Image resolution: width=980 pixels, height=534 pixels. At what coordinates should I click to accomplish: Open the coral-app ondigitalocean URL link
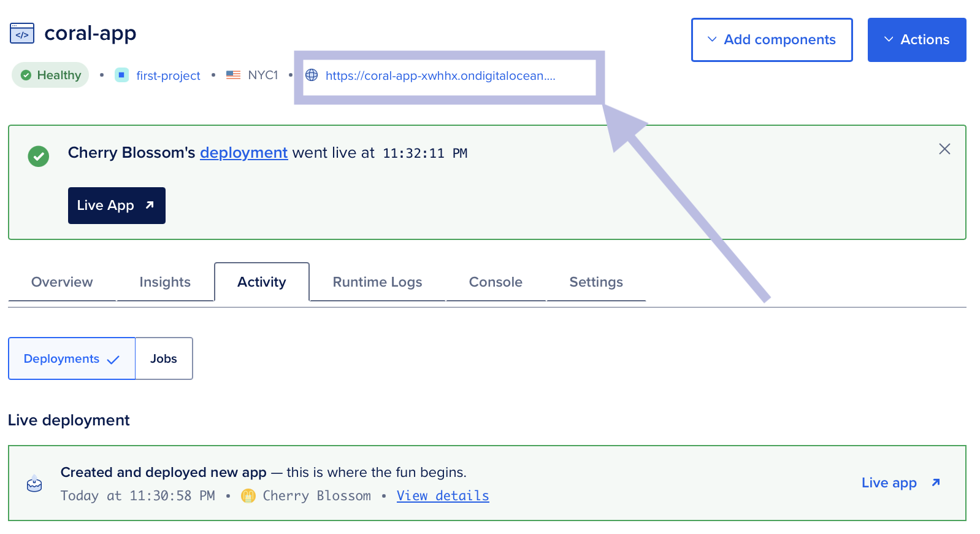point(440,75)
